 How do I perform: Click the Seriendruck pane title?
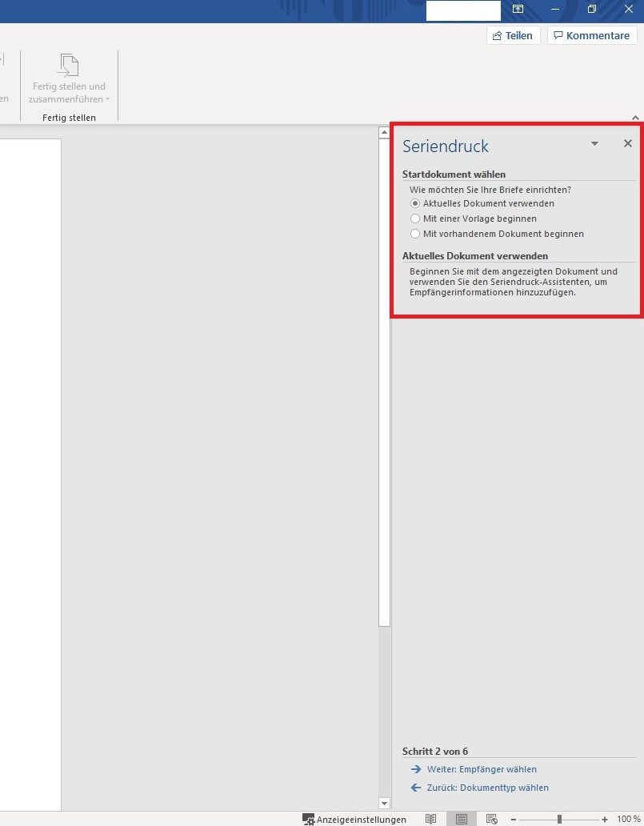446,146
